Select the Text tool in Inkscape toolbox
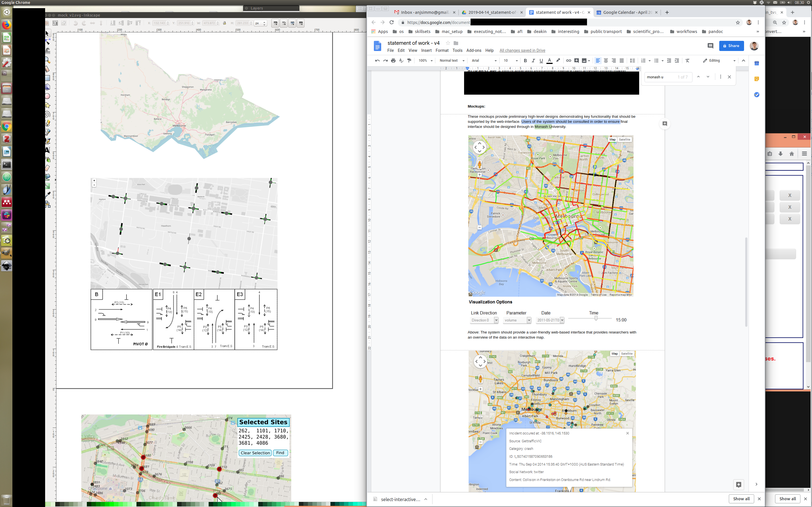The height and width of the screenshot is (507, 812). coord(47,150)
